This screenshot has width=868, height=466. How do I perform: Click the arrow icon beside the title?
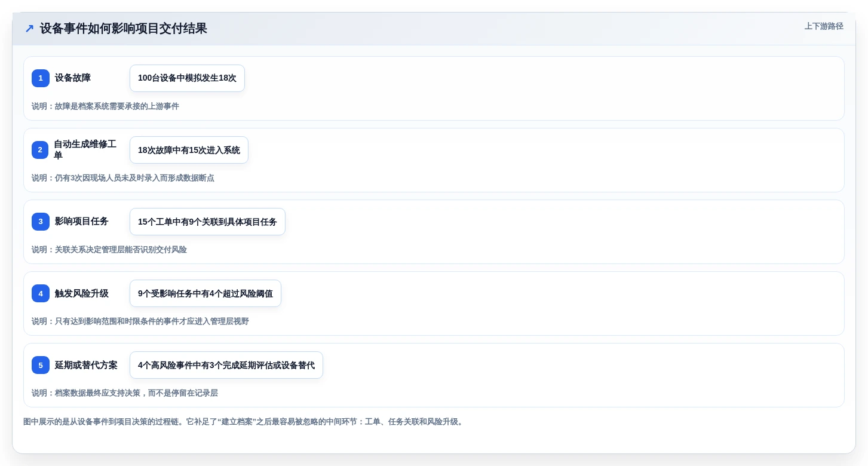29,29
